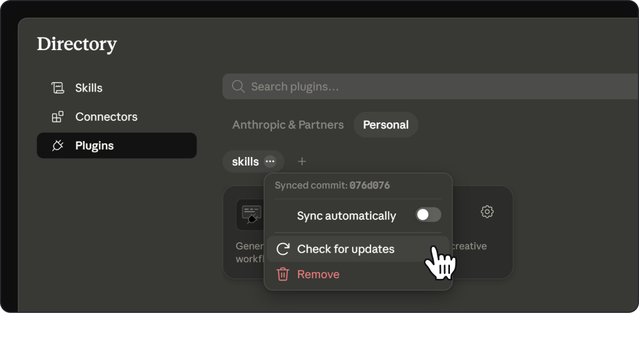Click the refresh icon beside Check for updates
The image size is (639, 364).
point(283,249)
